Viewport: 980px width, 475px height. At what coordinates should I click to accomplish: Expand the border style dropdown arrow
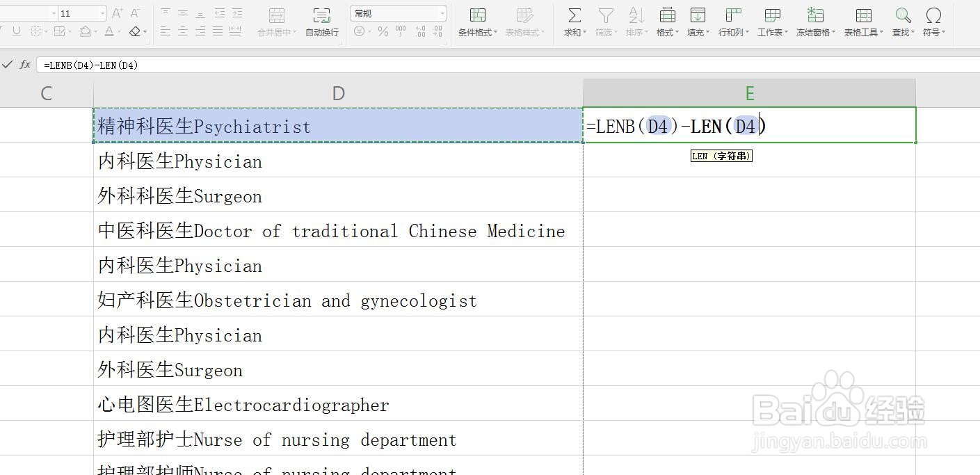46,31
